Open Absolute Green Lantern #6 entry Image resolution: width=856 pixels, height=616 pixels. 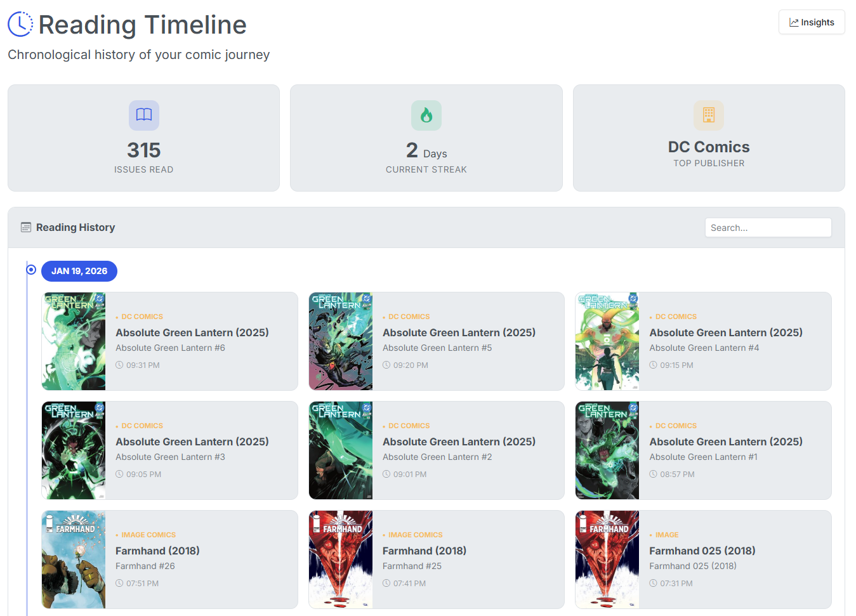[170, 341]
